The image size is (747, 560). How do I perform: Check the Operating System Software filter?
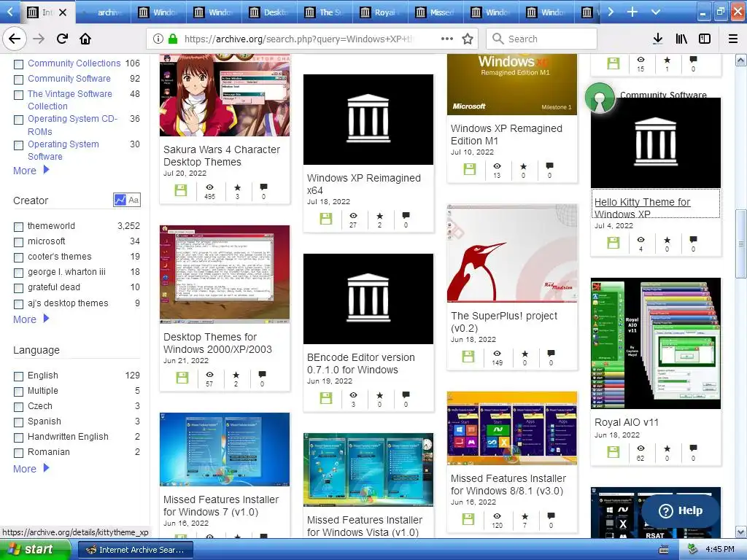(18, 145)
